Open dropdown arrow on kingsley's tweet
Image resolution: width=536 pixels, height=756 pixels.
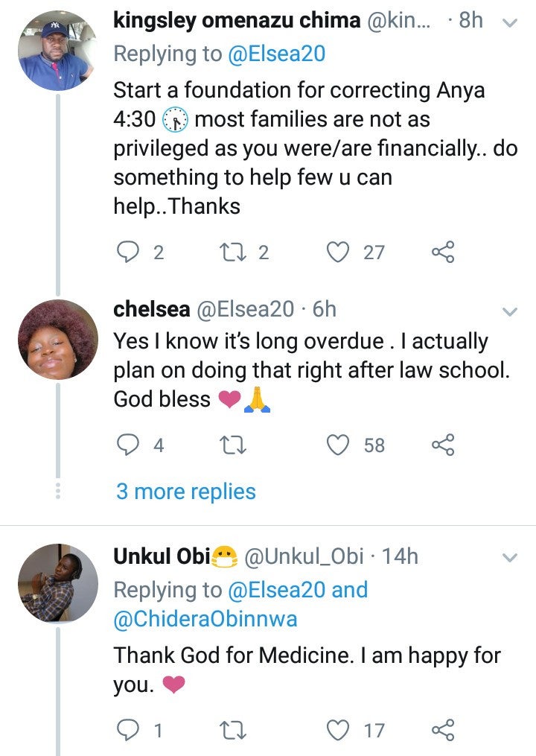(x=510, y=23)
